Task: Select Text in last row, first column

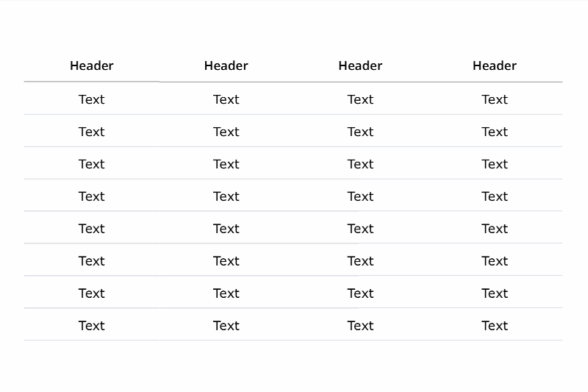Action: point(91,325)
